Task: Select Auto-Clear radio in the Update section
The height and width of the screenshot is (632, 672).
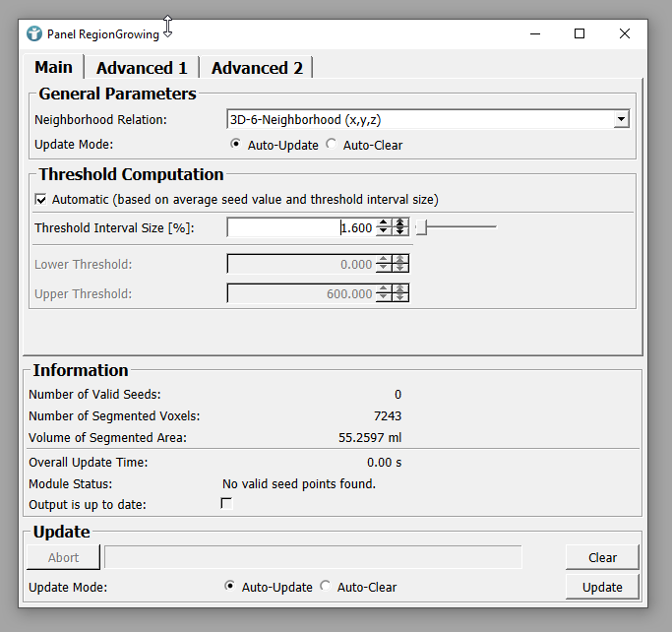Action: (x=327, y=587)
